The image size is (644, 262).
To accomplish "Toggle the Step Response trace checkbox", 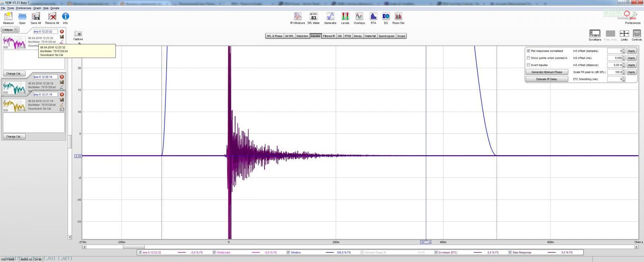I will (x=510, y=252).
